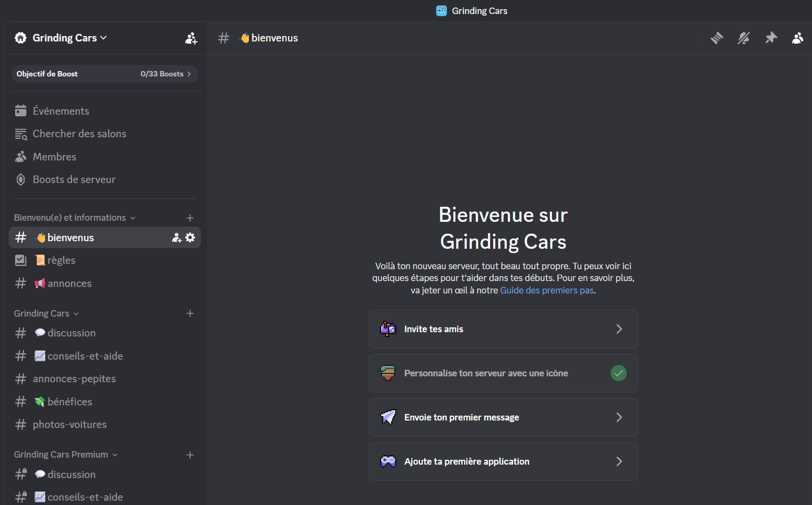Click Invite tes amis button
The height and width of the screenshot is (505, 812).
[x=503, y=329]
